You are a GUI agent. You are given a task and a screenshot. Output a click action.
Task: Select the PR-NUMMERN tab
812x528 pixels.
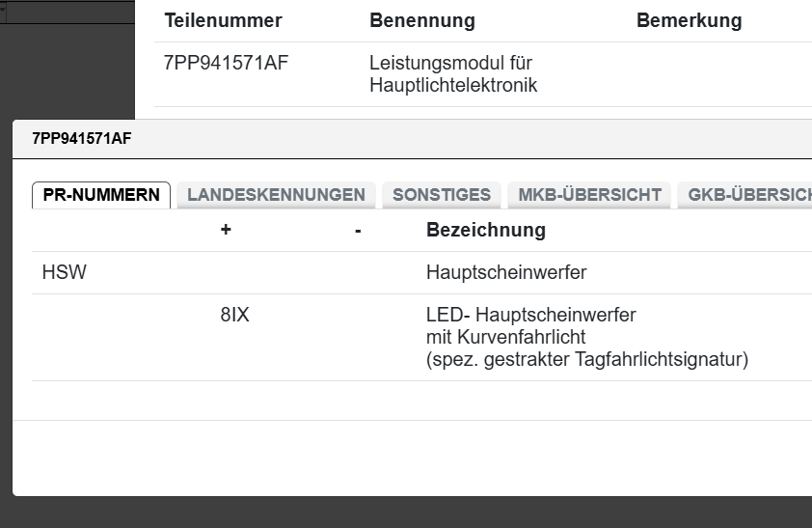pyautogui.click(x=101, y=195)
